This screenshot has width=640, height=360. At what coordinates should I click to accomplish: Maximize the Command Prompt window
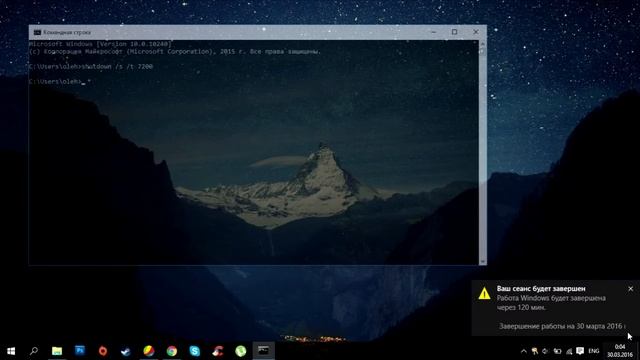[x=454, y=32]
